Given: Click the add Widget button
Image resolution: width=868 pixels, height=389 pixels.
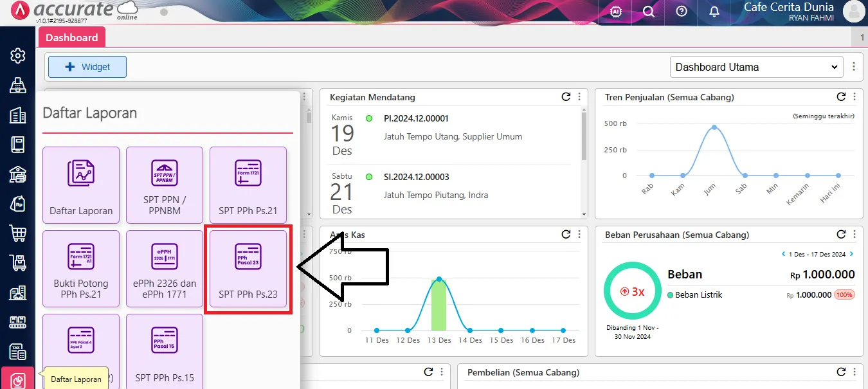Looking at the screenshot, I should click(x=87, y=67).
